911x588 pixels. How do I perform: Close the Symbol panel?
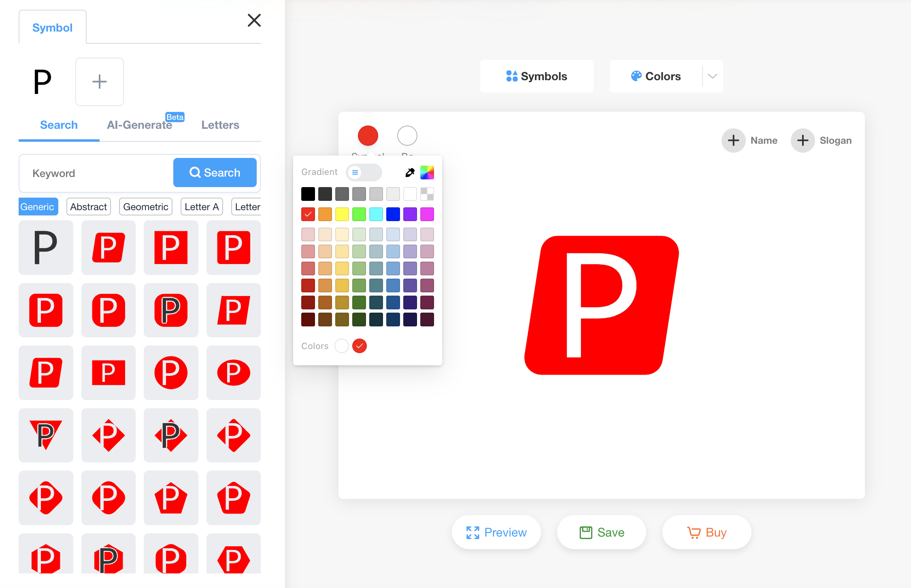(254, 20)
